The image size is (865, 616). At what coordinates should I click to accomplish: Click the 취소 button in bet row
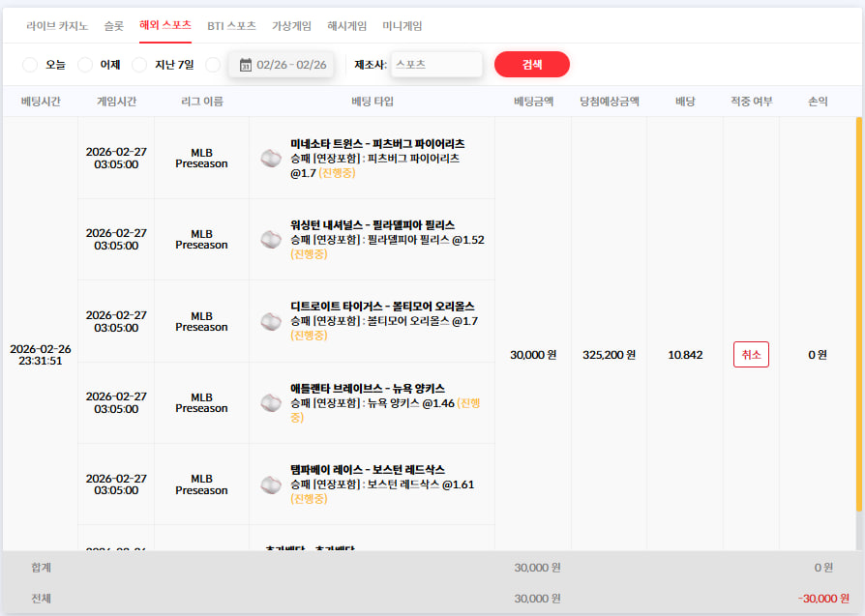click(751, 355)
